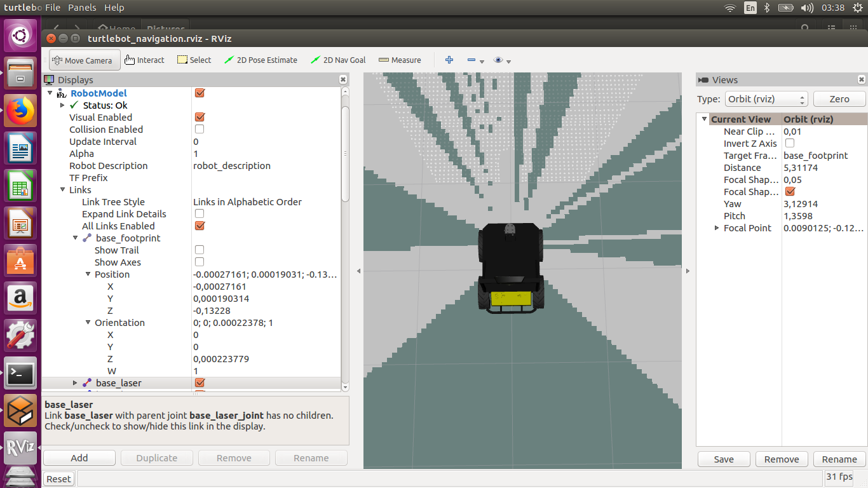The height and width of the screenshot is (488, 868).
Task: Enable the Collision Enabled checkbox
Action: (200, 130)
